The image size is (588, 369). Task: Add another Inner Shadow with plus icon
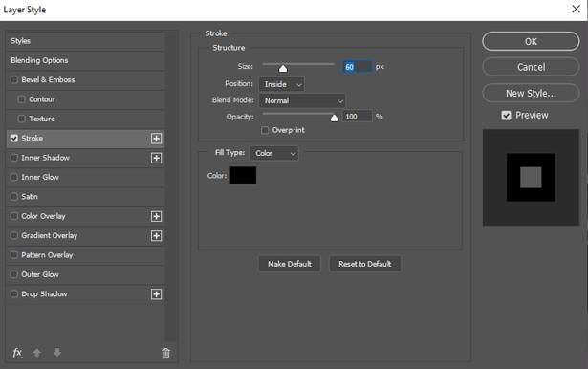coord(157,158)
